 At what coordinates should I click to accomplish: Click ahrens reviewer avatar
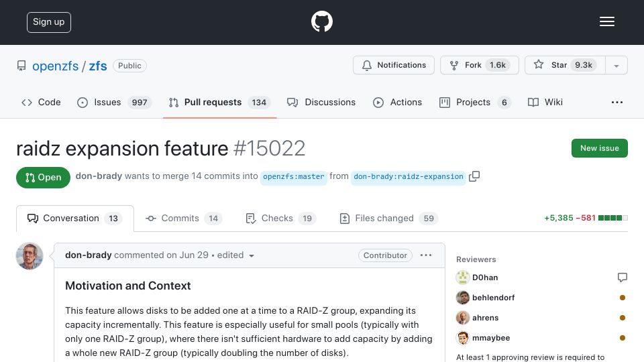tap(463, 318)
